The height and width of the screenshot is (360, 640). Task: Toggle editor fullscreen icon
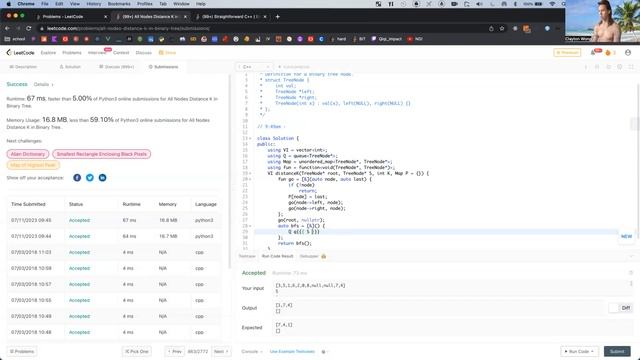point(631,67)
